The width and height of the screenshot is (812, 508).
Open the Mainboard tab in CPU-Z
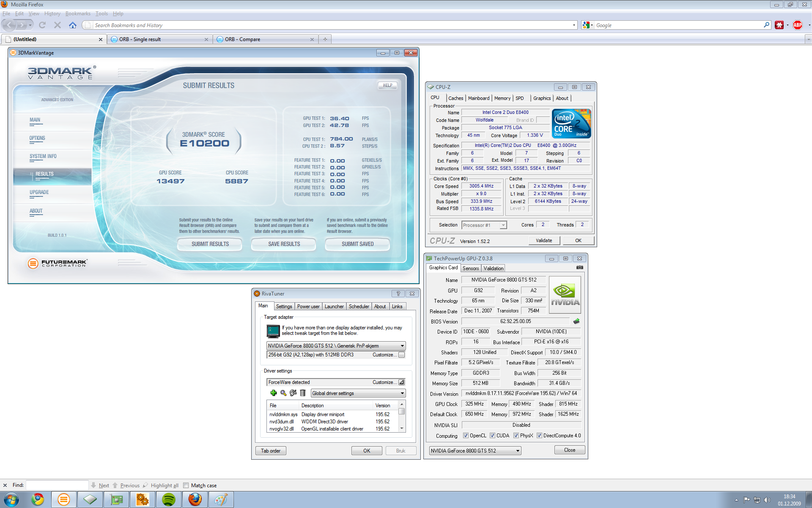coord(478,98)
